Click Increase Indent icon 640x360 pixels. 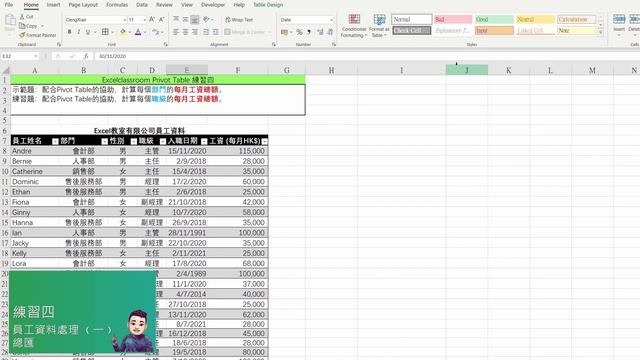click(216, 32)
